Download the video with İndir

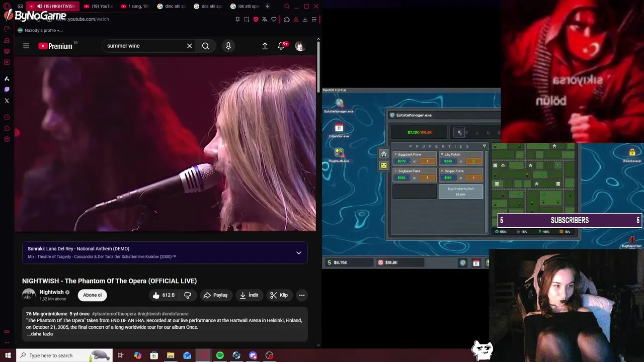[249, 295]
